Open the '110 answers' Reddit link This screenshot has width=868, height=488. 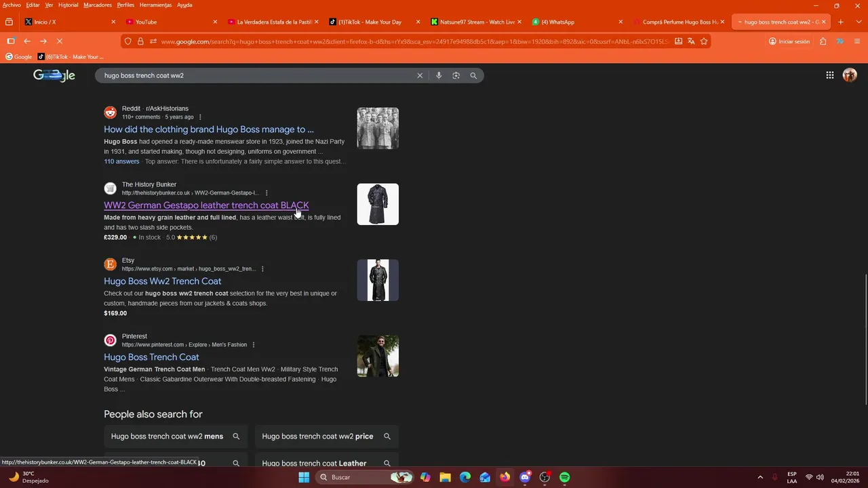click(x=121, y=161)
